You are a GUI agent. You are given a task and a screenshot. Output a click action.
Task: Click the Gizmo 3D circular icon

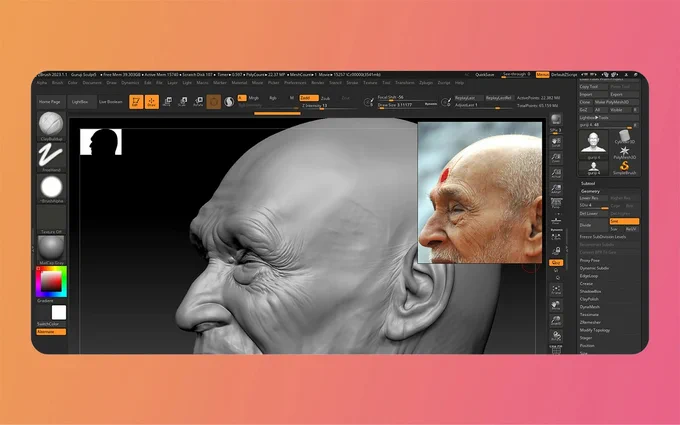[213, 102]
